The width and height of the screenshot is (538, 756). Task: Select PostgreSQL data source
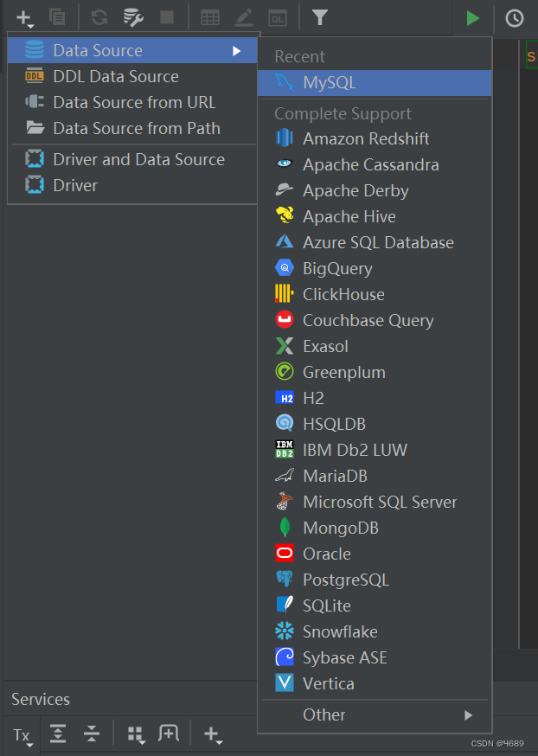pos(375,580)
